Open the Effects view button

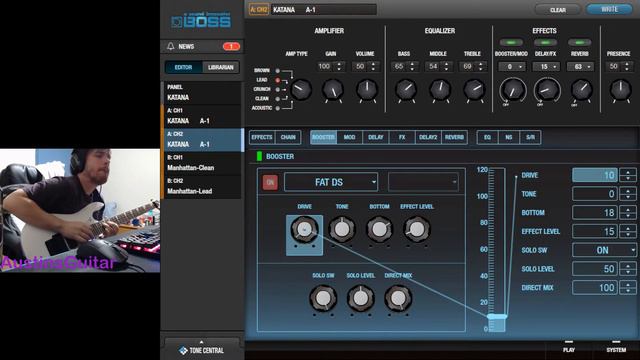coord(262,138)
